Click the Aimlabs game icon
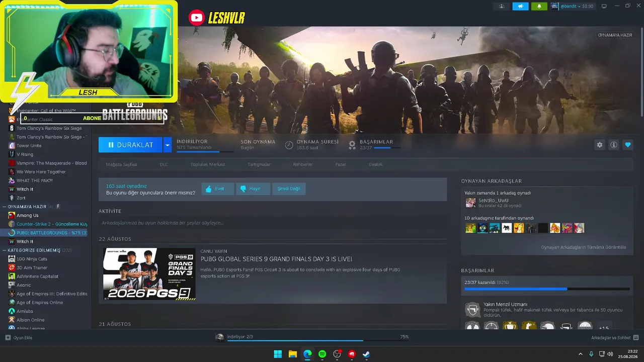The height and width of the screenshot is (362, 644). tap(12, 311)
